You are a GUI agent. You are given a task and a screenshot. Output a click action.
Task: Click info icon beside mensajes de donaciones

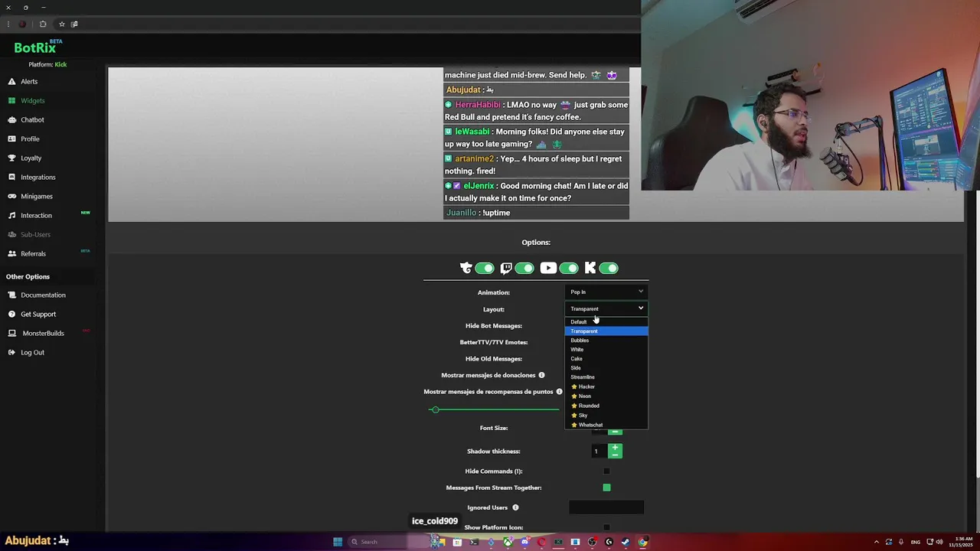(541, 375)
